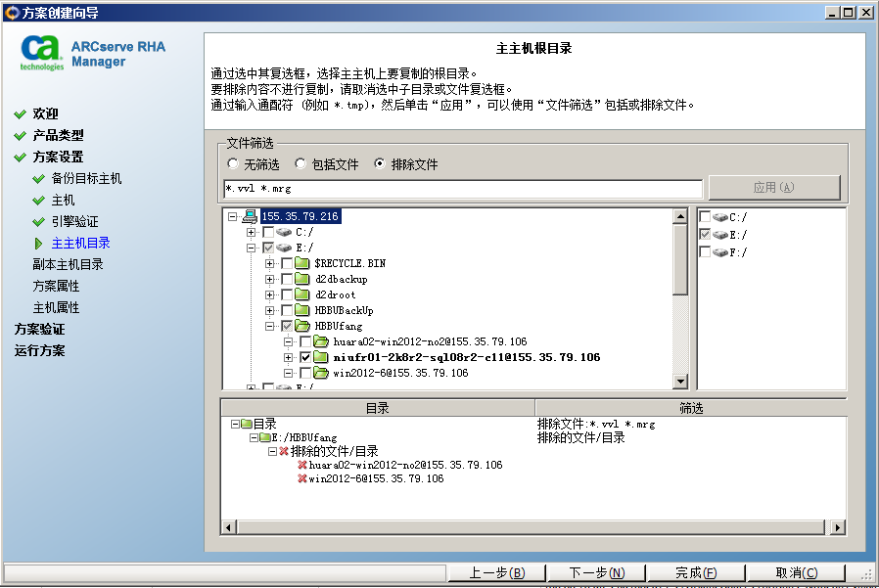Click the file filter wildcard input field

click(x=463, y=189)
